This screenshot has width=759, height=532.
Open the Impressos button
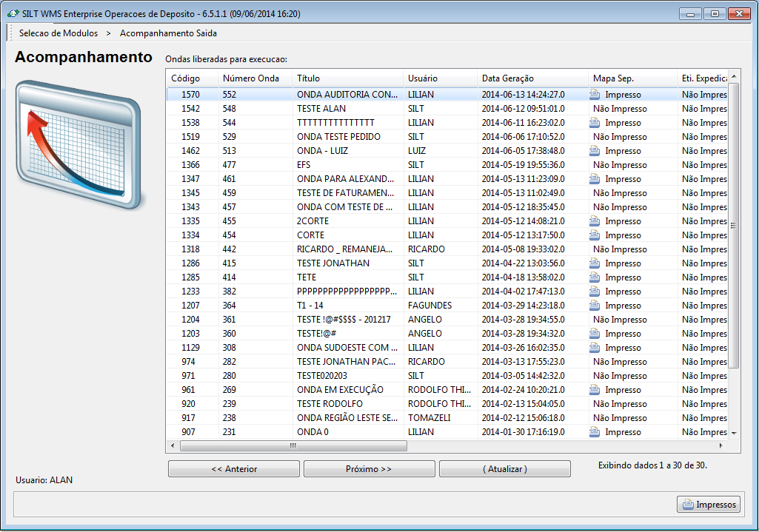pos(709,505)
